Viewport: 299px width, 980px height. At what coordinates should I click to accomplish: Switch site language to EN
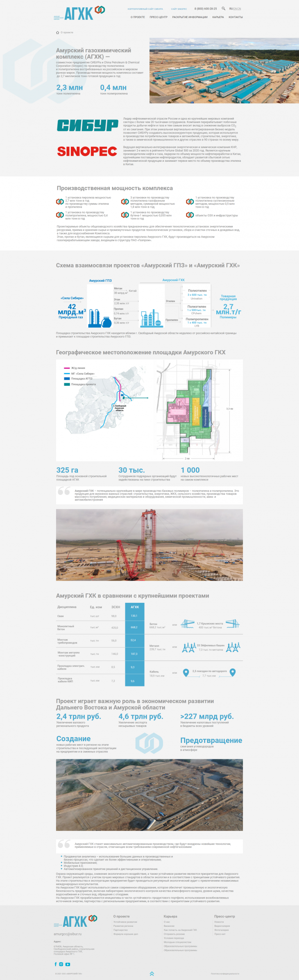coord(235,9)
